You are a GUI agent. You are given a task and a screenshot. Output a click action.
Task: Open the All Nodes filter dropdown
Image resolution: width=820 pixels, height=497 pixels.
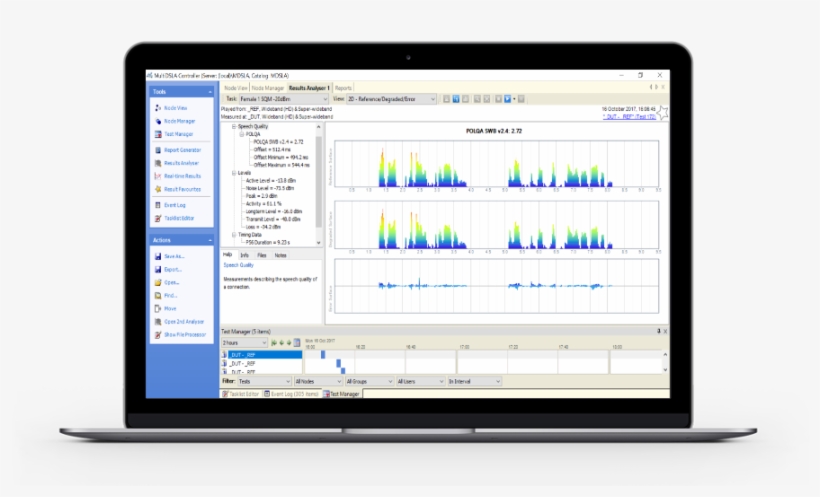[318, 381]
